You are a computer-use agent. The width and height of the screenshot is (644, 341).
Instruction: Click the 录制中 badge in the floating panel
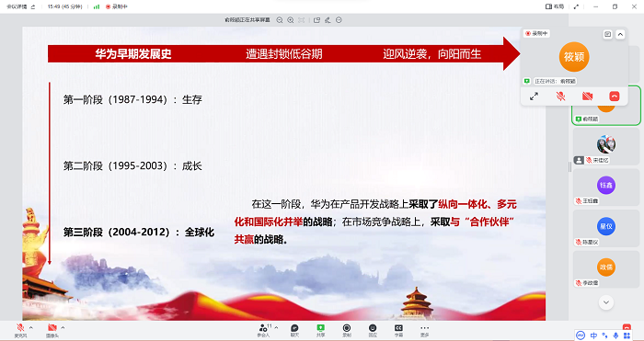click(x=536, y=34)
